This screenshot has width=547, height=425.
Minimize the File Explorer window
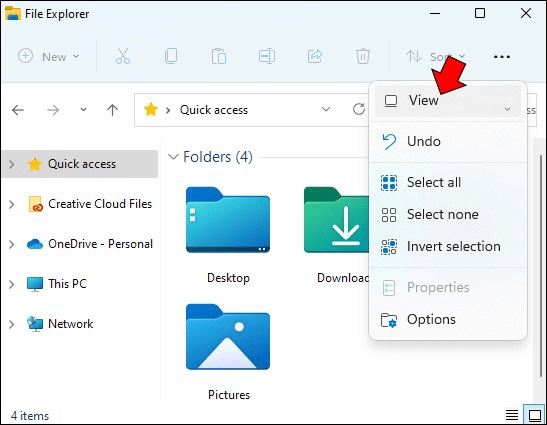[x=435, y=14]
